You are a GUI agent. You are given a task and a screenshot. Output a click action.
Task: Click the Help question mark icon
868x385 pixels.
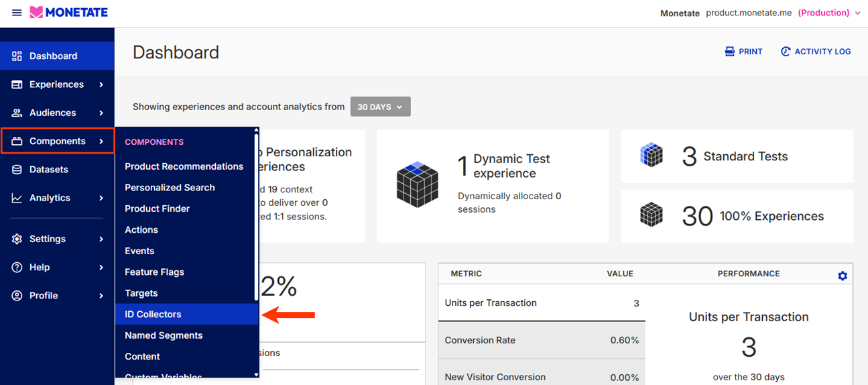17,267
